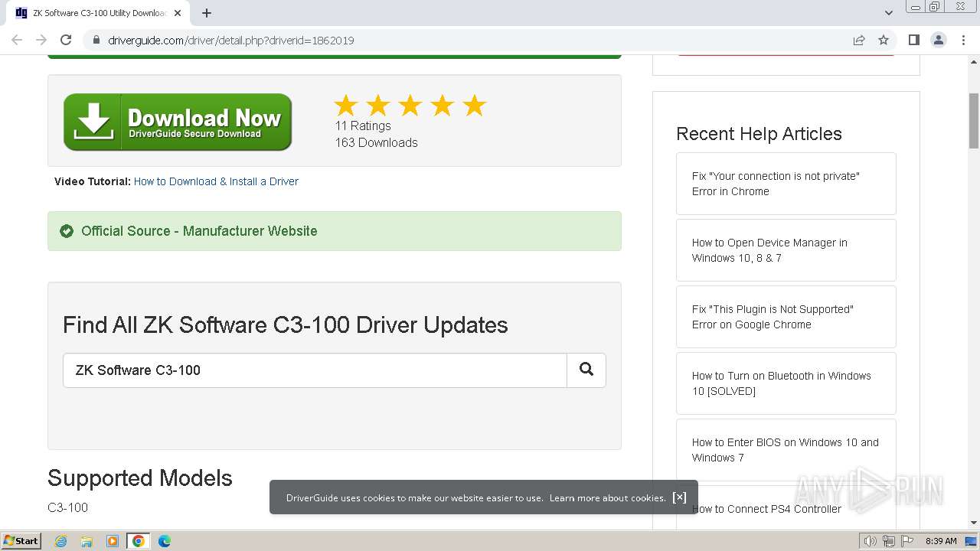Focus the ZK Software C3-100 search field
The image size is (980, 551).
(315, 370)
